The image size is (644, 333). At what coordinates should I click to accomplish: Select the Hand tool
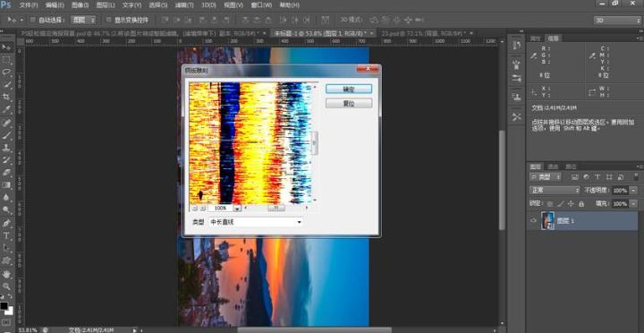coord(6,273)
